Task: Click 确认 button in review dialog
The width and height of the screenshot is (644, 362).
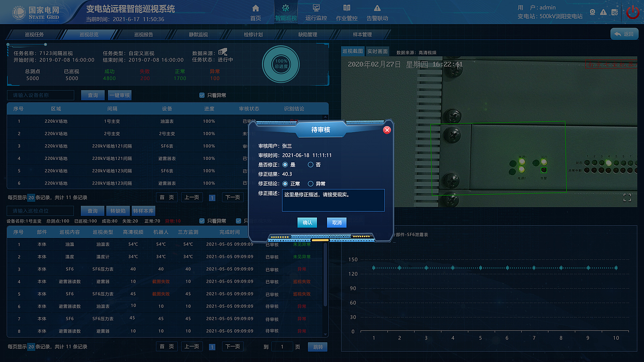Action: tap(307, 222)
